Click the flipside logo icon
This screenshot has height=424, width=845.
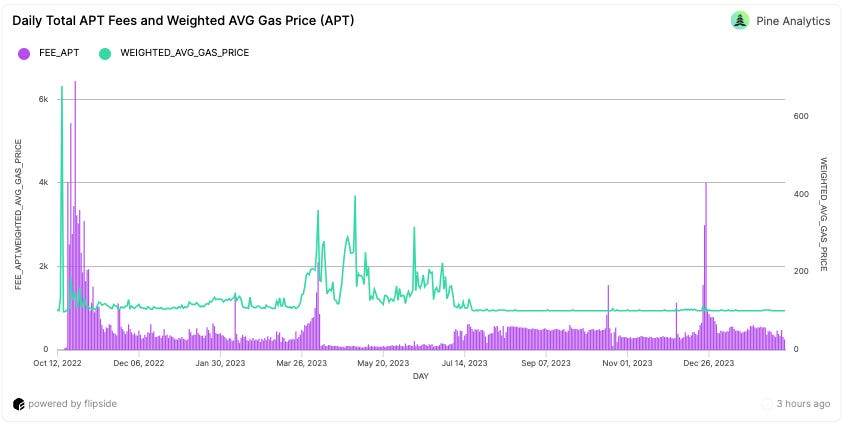[19, 404]
